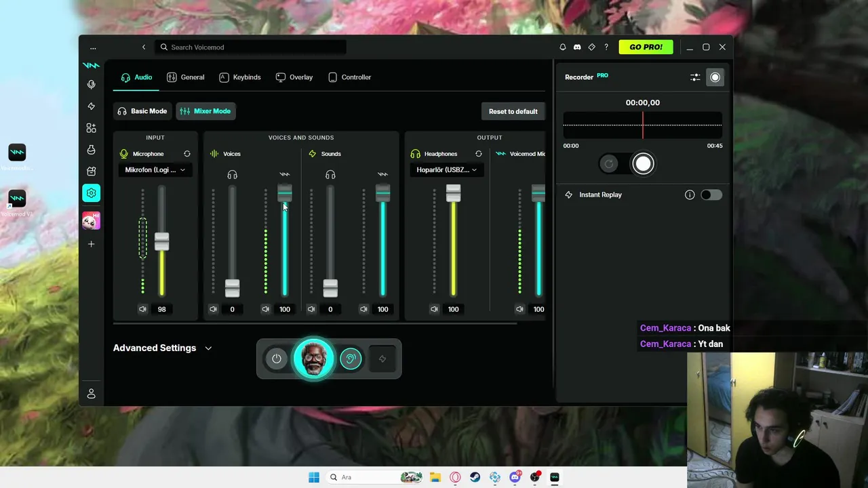Image resolution: width=868 pixels, height=488 pixels.
Task: Go back with the left arrow icon
Action: 144,47
